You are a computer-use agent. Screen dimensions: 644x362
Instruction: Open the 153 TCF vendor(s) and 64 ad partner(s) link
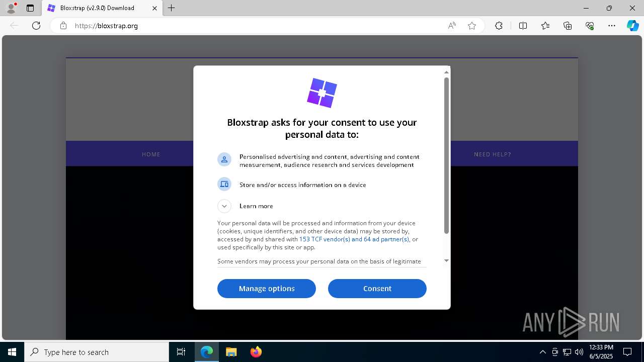pos(354,239)
